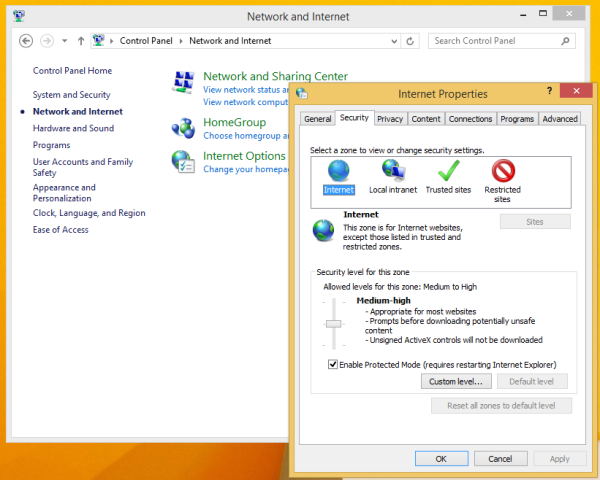The height and width of the screenshot is (480, 600).
Task: Click the HomeGroup icon
Action: [183, 128]
